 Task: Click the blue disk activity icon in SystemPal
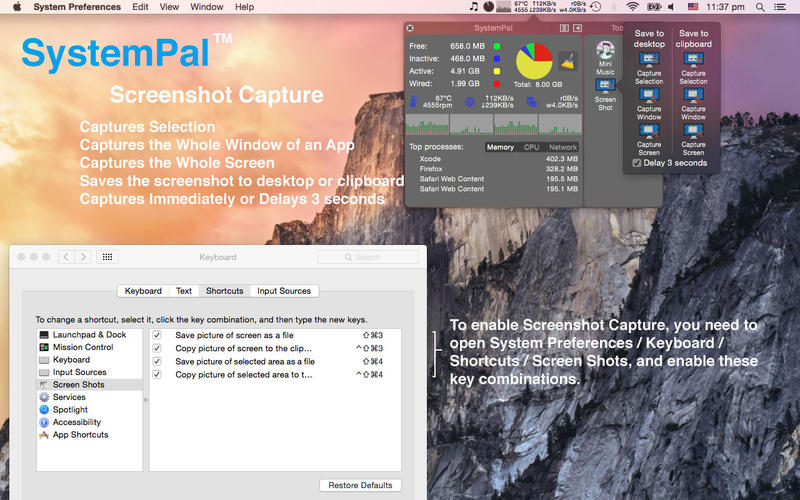tap(532, 102)
